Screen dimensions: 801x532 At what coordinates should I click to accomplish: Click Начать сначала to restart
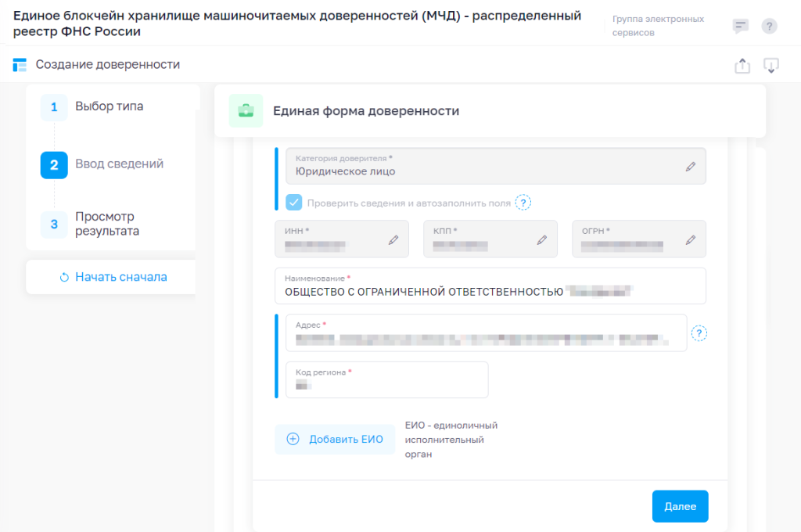(121, 277)
